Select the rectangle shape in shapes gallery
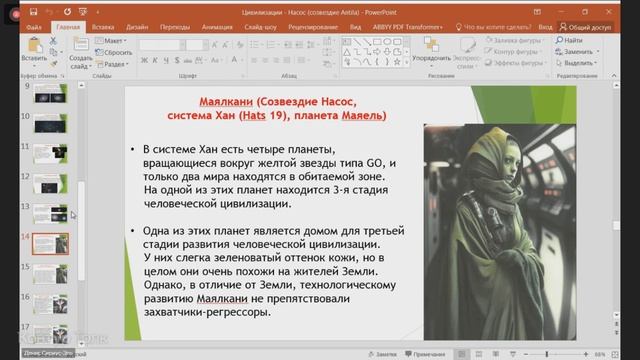 point(377,42)
